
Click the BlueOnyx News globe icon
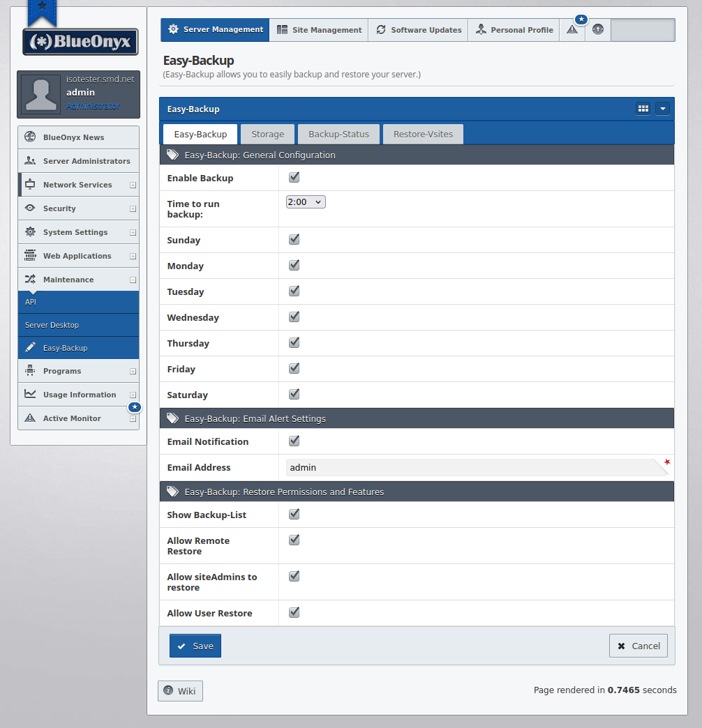pos(30,137)
